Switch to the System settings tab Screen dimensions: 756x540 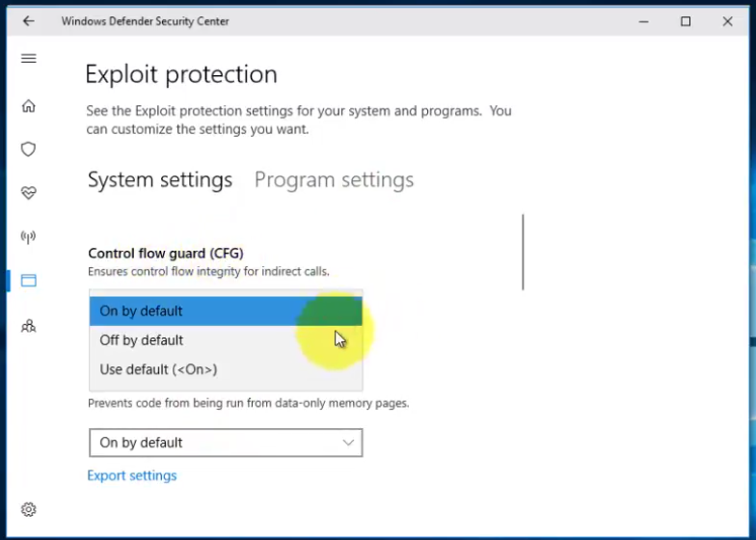pyautogui.click(x=160, y=179)
